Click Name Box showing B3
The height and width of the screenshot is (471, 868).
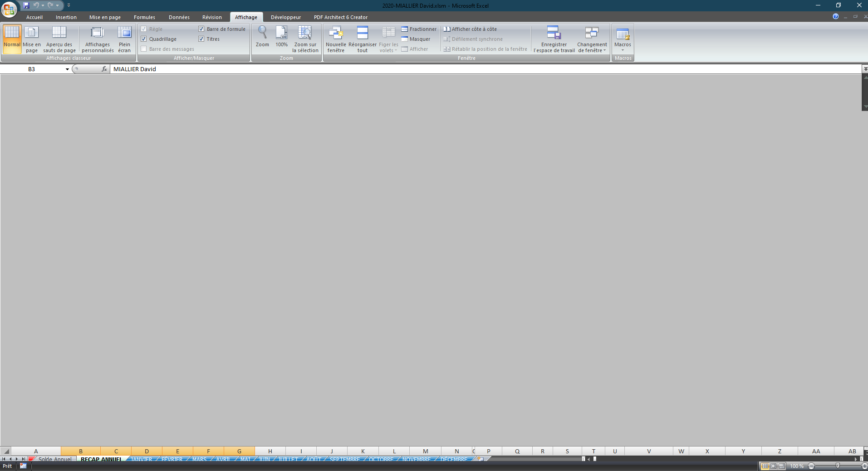point(32,69)
